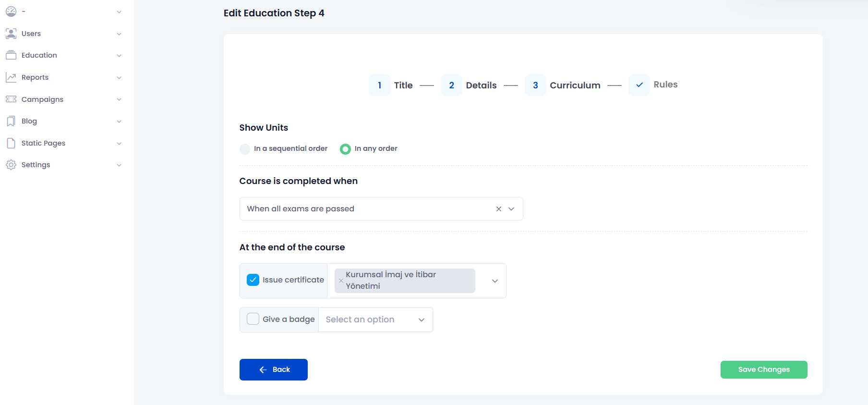Click the Campaigns ticket icon
This screenshot has width=868, height=405.
point(11,99)
